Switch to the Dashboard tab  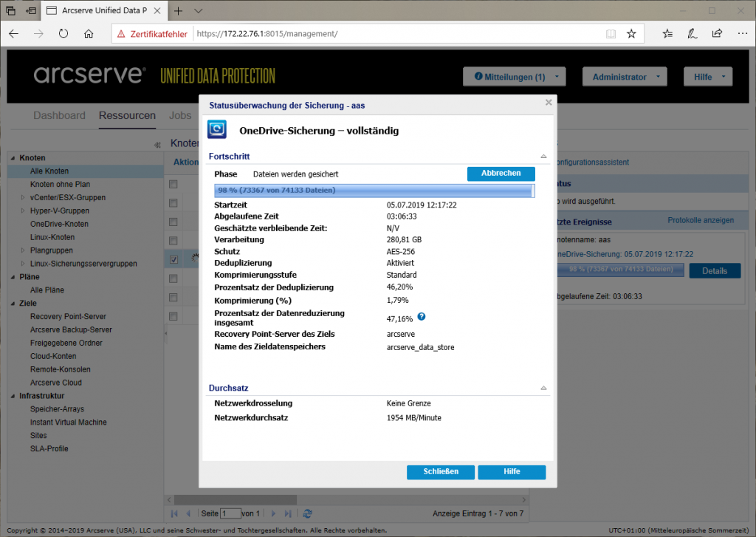[59, 115]
